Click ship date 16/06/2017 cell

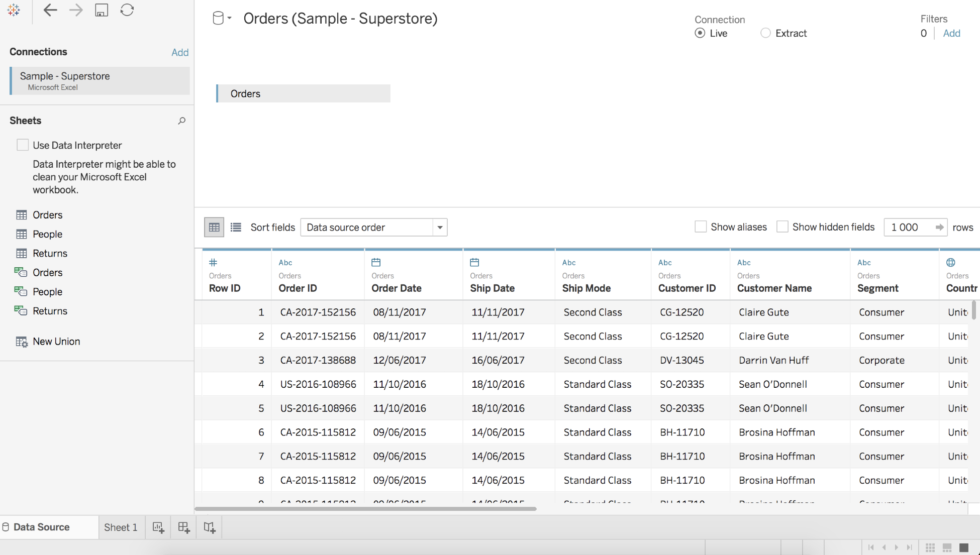click(x=509, y=360)
